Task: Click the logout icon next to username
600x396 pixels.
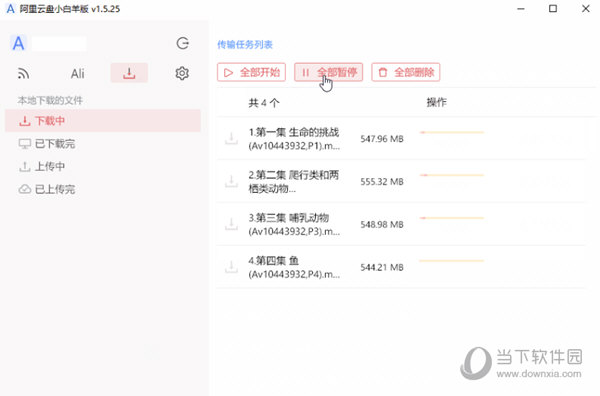Action: pos(183,43)
